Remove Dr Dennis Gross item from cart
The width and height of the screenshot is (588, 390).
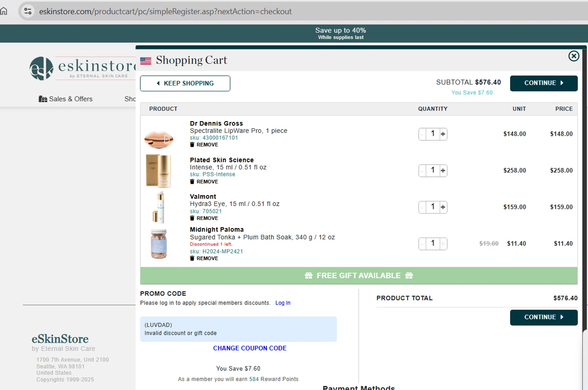click(x=204, y=145)
